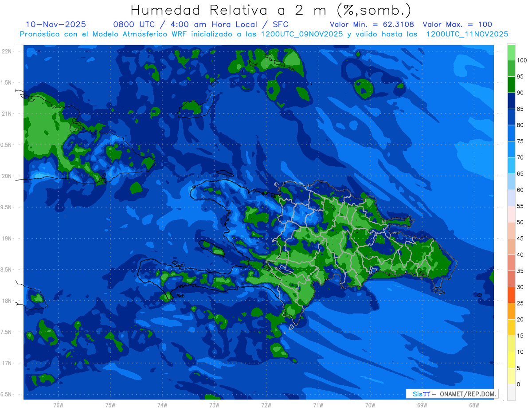Image resolution: width=532 pixels, height=411 pixels.
Task: Click the legend value label '45'
Action: (x=520, y=239)
